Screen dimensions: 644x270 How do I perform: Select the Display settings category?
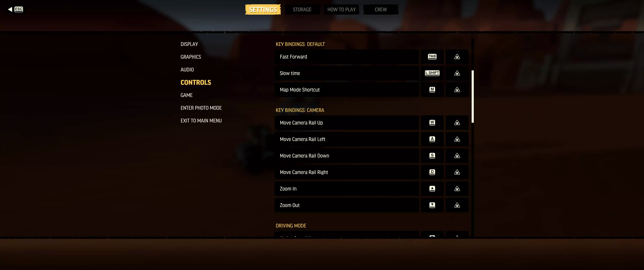[x=189, y=44]
